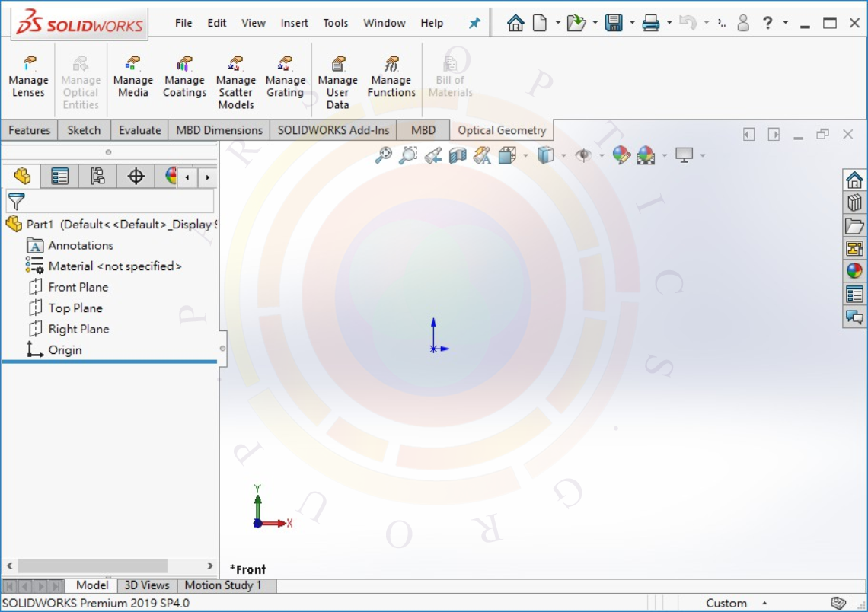Switch to the Evaluate tab

coord(139,130)
